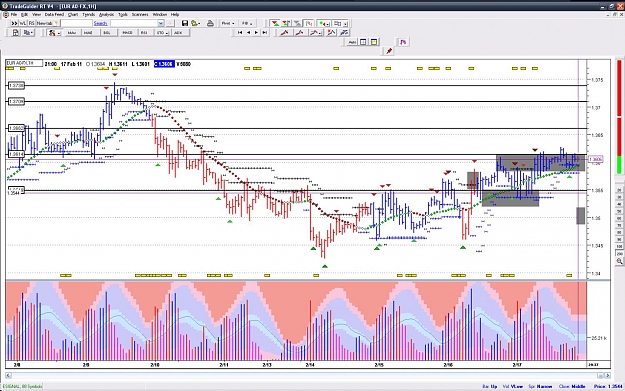
Task: Select the first red trend line tool
Action: [285, 33]
